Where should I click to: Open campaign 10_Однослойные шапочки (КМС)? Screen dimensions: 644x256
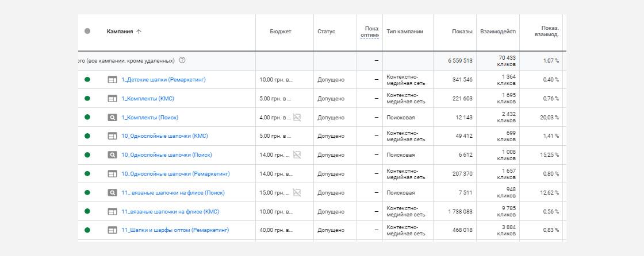164,136
